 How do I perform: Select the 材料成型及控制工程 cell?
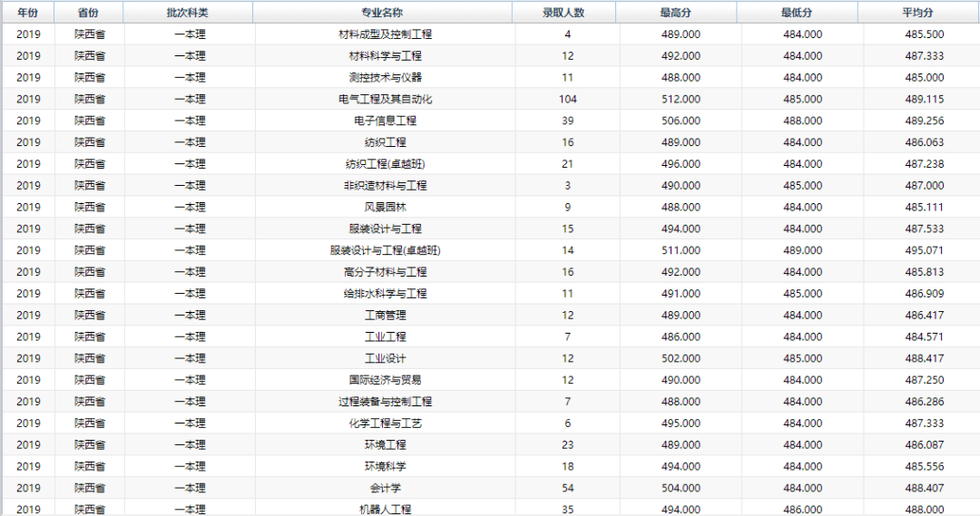click(x=385, y=34)
